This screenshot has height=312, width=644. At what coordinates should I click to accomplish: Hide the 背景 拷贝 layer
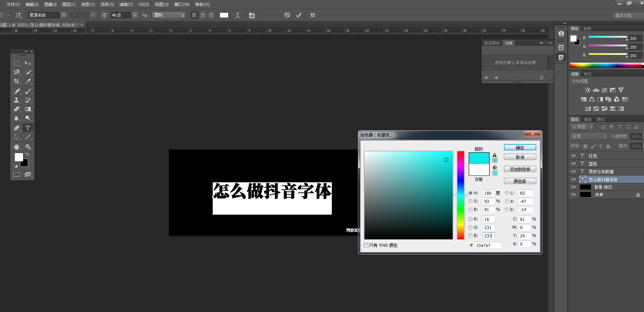click(x=573, y=187)
